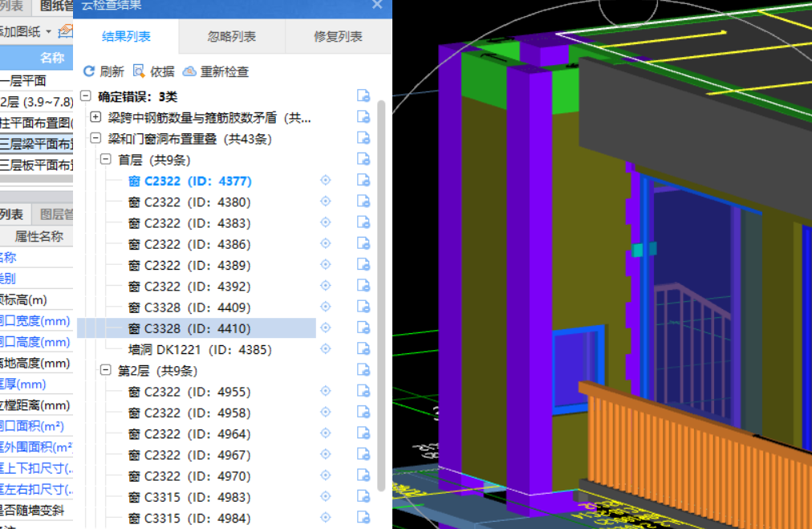Open the 依据 basis button
The image size is (812, 529).
point(154,71)
